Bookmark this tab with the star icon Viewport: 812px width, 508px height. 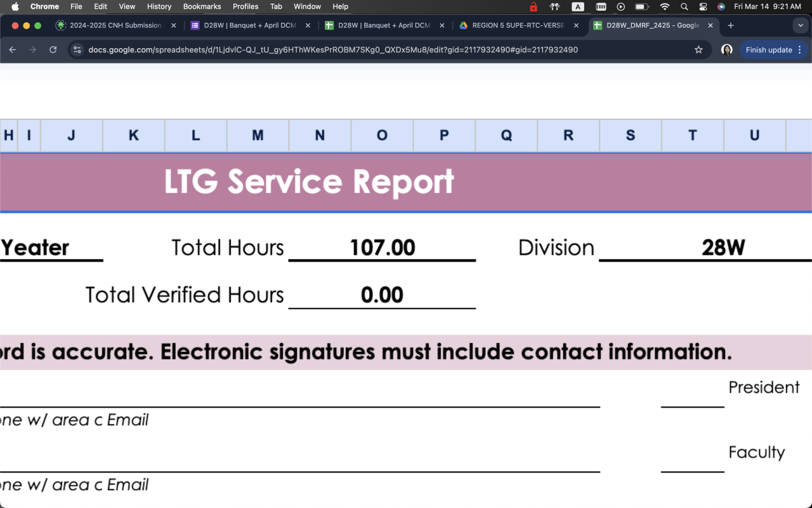click(x=698, y=50)
